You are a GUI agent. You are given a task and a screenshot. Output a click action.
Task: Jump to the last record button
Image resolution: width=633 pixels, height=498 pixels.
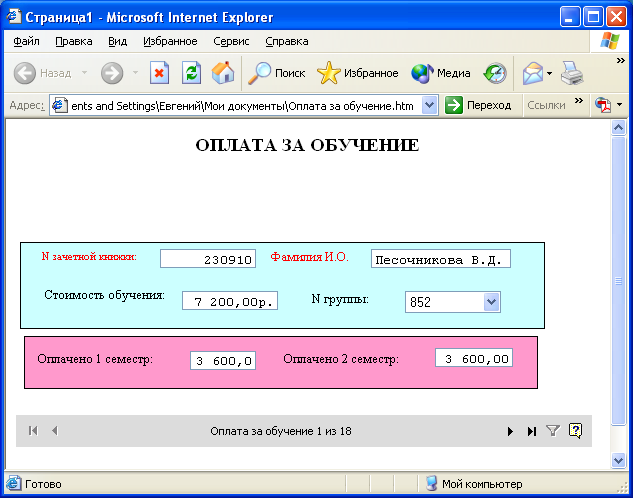[x=532, y=431]
